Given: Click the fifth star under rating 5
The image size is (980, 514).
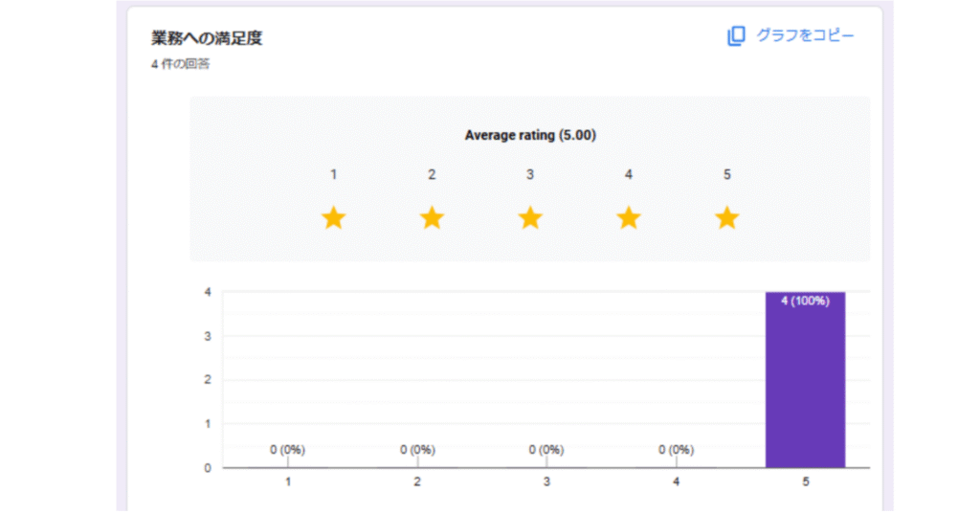Looking at the screenshot, I should pos(727,218).
